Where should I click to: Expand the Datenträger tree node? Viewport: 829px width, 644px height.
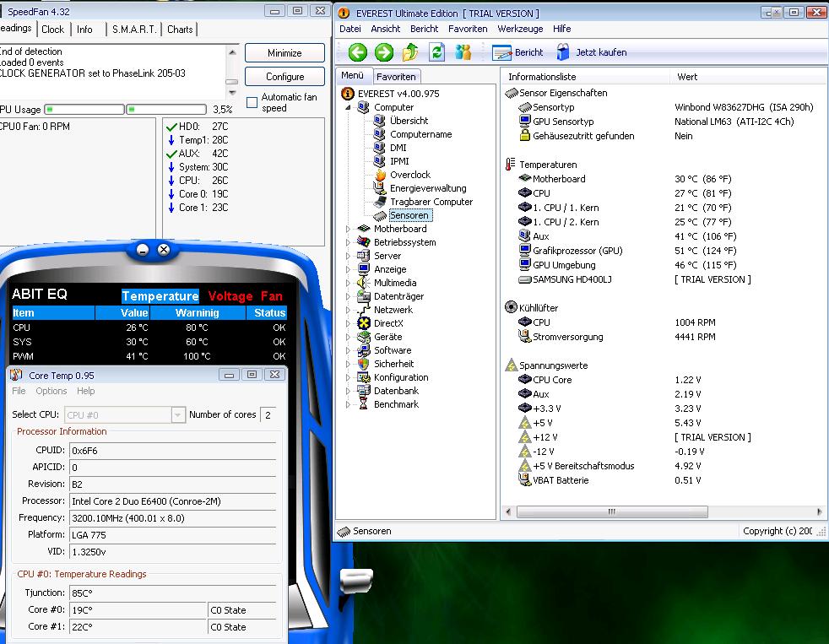[348, 296]
